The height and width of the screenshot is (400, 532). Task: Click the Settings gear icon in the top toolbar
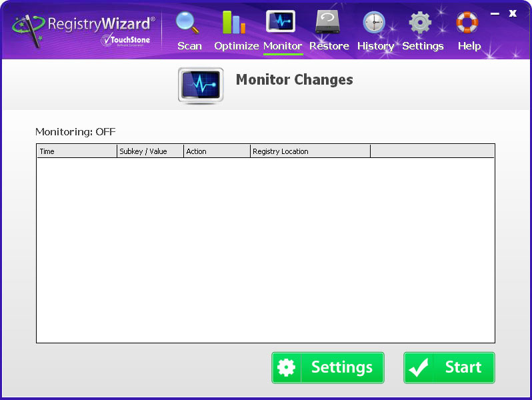coord(420,23)
